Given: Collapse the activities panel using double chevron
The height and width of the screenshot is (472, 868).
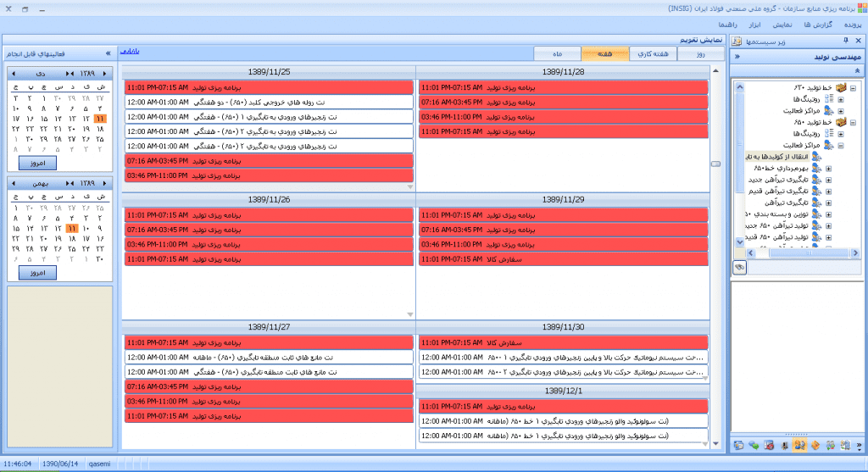Looking at the screenshot, I should pos(108,53).
